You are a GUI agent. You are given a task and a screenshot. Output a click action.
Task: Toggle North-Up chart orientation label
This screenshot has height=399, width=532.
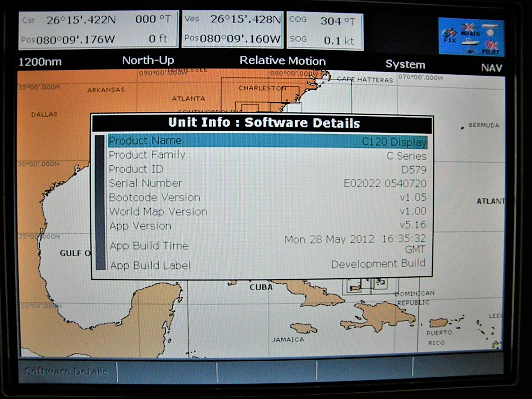click(x=148, y=61)
